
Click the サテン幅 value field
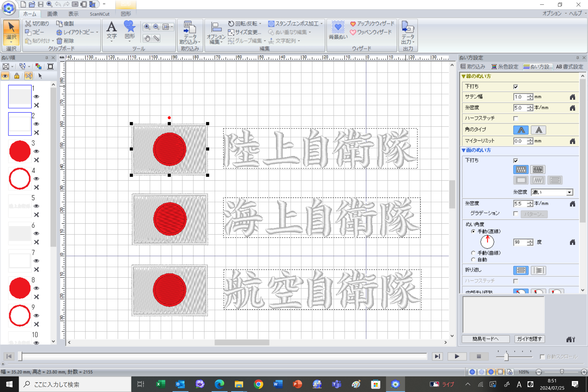pyautogui.click(x=520, y=97)
